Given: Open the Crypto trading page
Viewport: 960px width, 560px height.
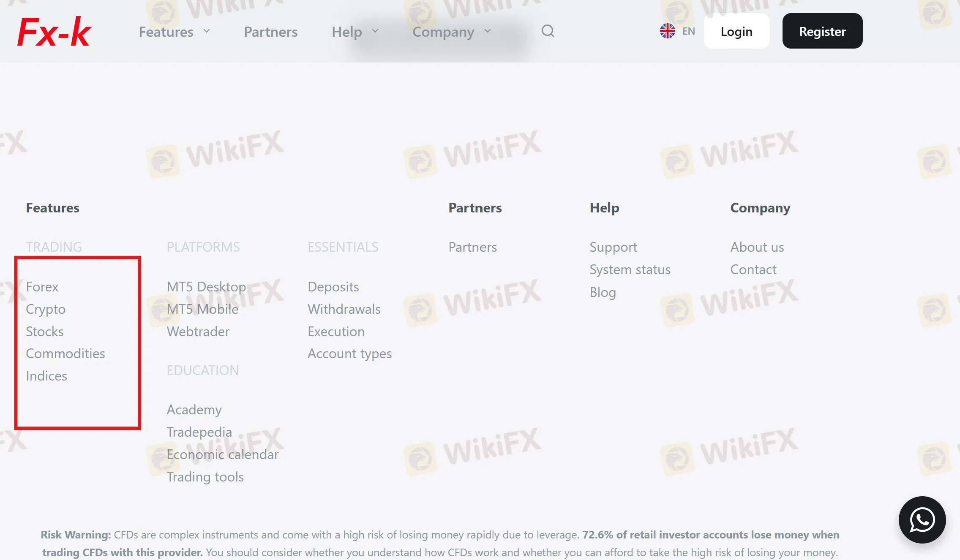Looking at the screenshot, I should tap(46, 309).
